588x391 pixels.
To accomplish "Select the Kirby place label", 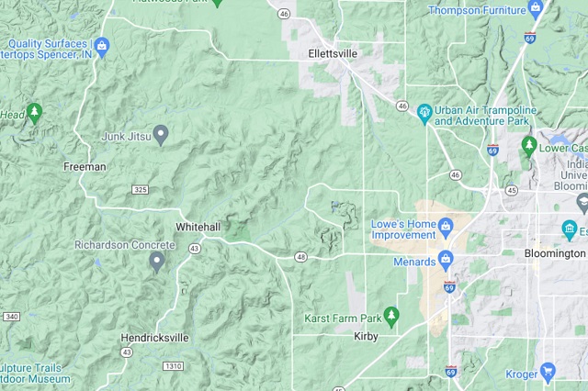I will coord(366,336).
